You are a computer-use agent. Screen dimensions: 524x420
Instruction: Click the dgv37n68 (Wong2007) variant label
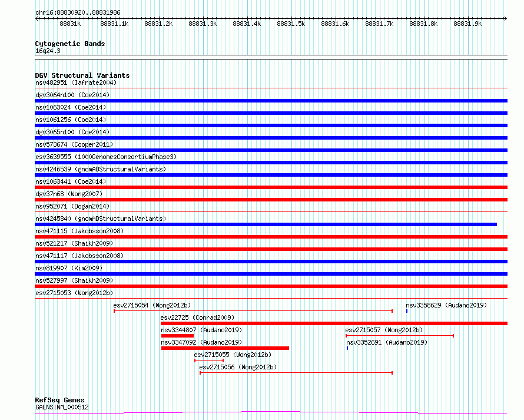(69, 194)
